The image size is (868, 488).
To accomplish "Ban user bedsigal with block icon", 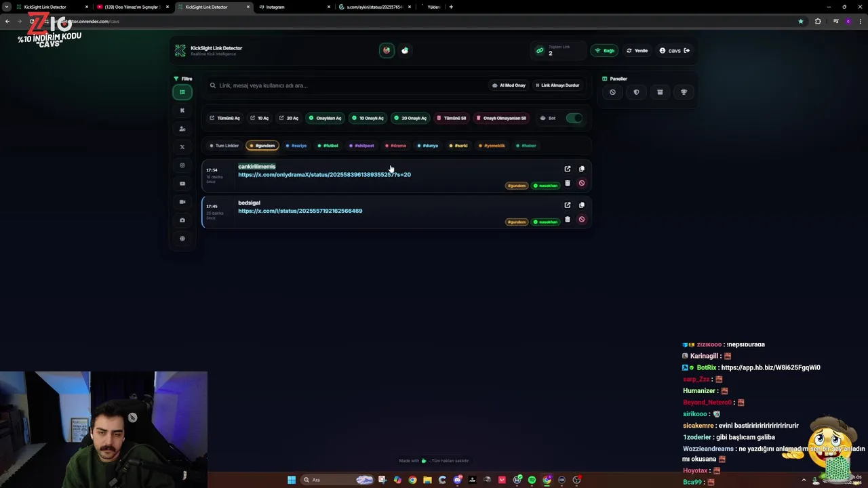I will point(581,219).
